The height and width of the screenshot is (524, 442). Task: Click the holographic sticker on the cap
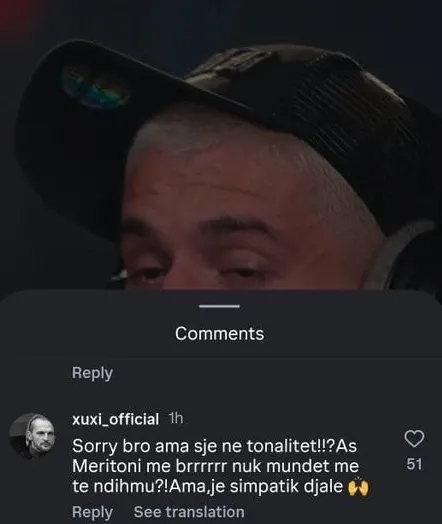pos(95,87)
